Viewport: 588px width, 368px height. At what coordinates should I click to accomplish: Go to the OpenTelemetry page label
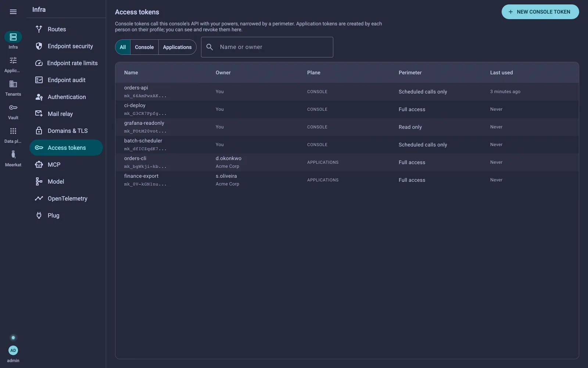[x=68, y=198]
